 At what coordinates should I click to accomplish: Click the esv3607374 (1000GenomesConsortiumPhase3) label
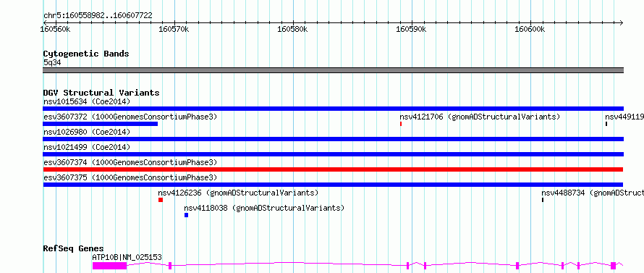[130, 162]
